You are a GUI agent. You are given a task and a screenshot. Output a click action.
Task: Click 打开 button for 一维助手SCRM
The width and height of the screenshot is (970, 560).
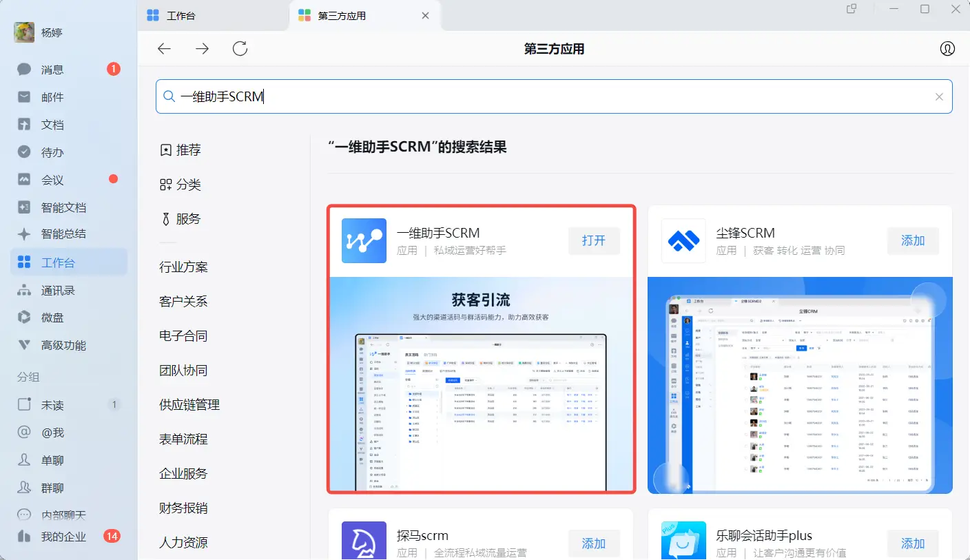[594, 241]
